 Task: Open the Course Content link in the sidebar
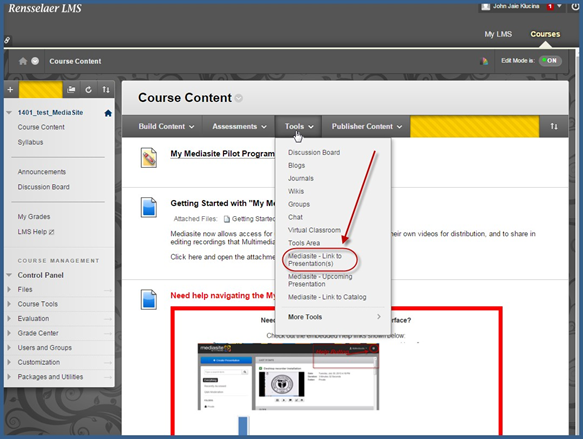tap(41, 127)
